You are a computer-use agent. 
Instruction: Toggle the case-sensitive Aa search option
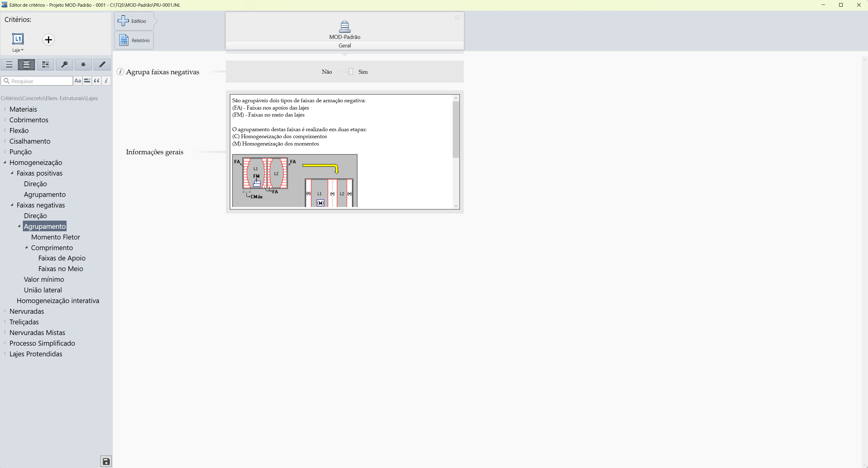pyautogui.click(x=78, y=81)
